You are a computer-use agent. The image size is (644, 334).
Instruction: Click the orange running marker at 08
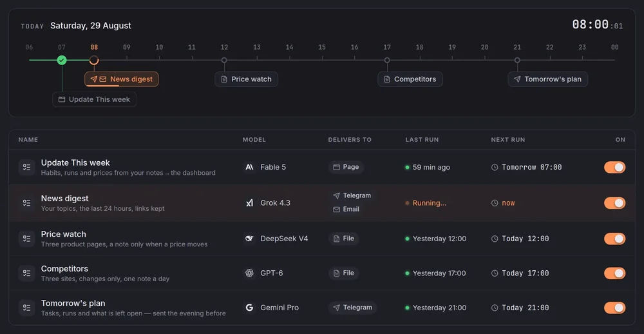(94, 61)
